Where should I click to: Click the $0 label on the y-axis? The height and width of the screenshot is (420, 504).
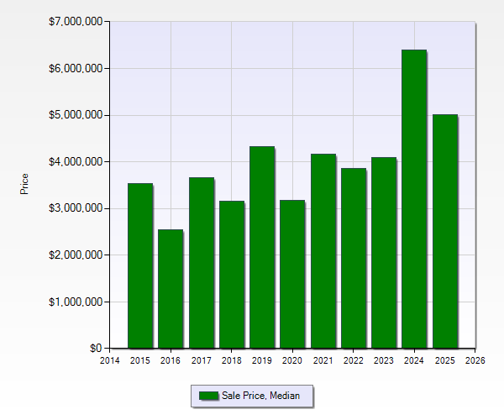(x=94, y=349)
